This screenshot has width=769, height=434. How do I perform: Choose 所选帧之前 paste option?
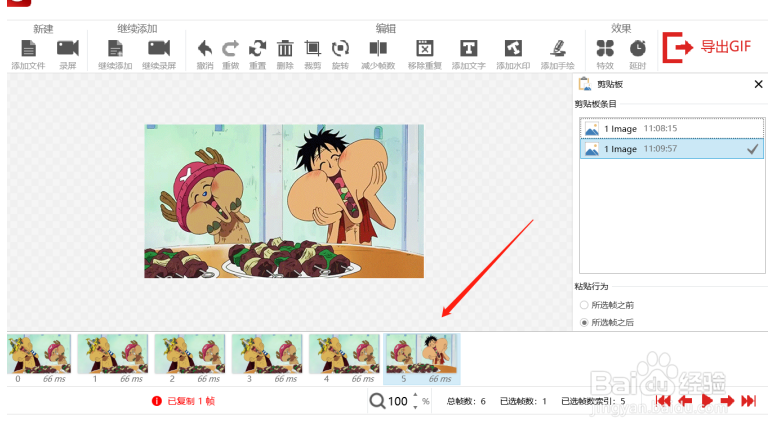tap(607, 305)
